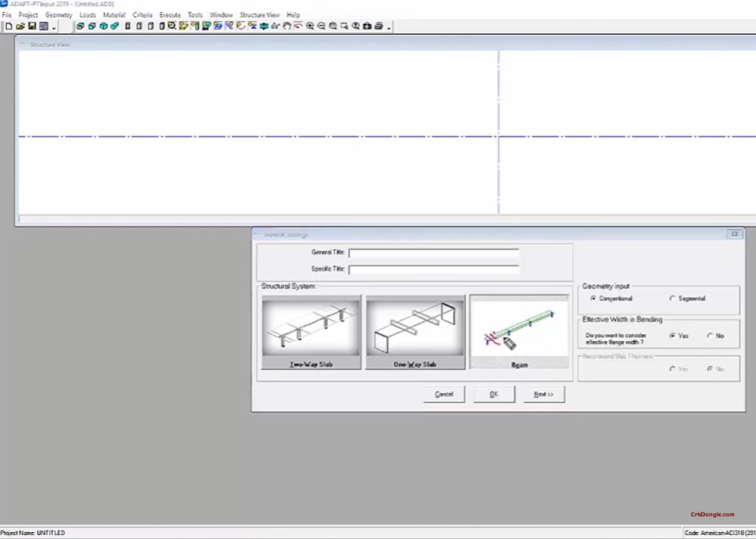Select Segmental geometry input option
The image size is (756, 539).
(x=673, y=299)
